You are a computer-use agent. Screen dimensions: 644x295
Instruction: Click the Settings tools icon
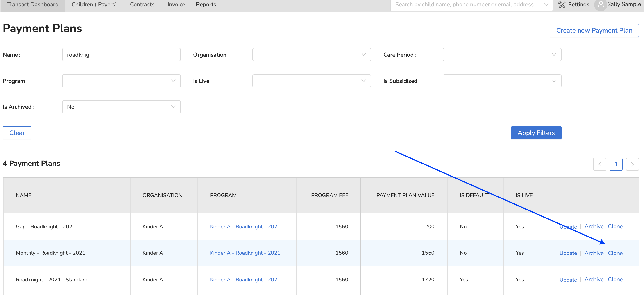click(562, 5)
